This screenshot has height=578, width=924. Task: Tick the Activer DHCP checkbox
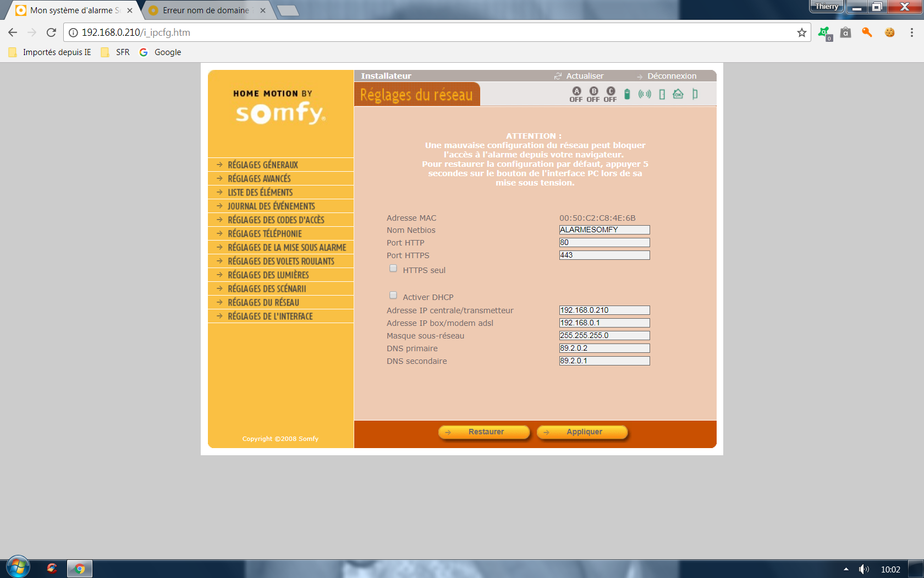click(x=393, y=296)
